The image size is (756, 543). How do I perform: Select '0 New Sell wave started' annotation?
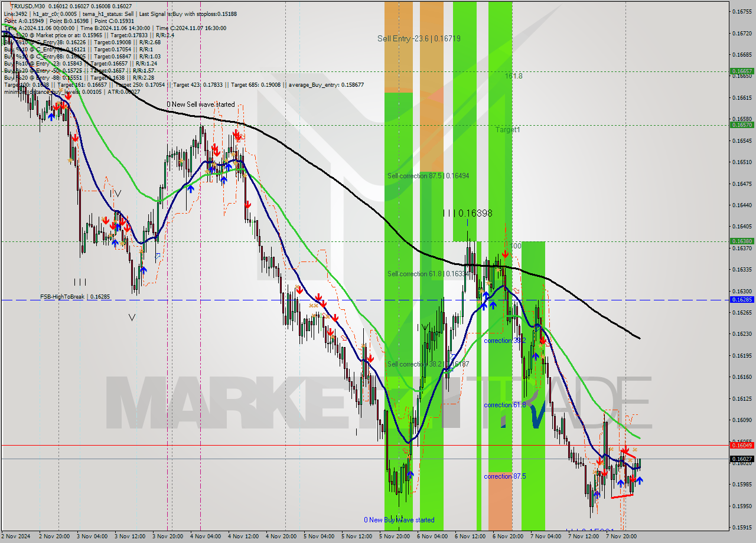(x=200, y=104)
